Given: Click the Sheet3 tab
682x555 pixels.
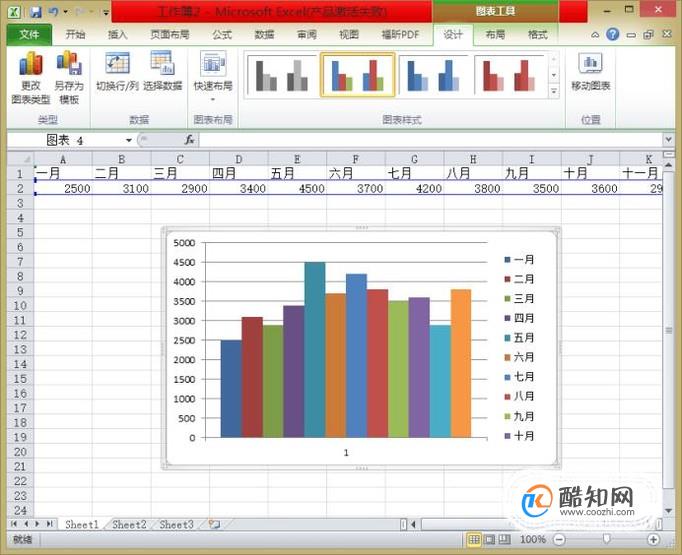Looking at the screenshot, I should pyautogui.click(x=176, y=525).
